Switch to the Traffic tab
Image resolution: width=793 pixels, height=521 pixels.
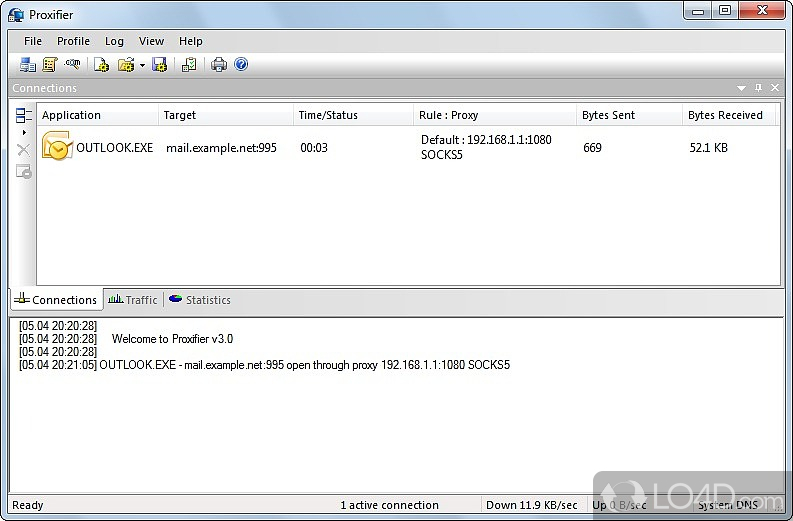[133, 300]
